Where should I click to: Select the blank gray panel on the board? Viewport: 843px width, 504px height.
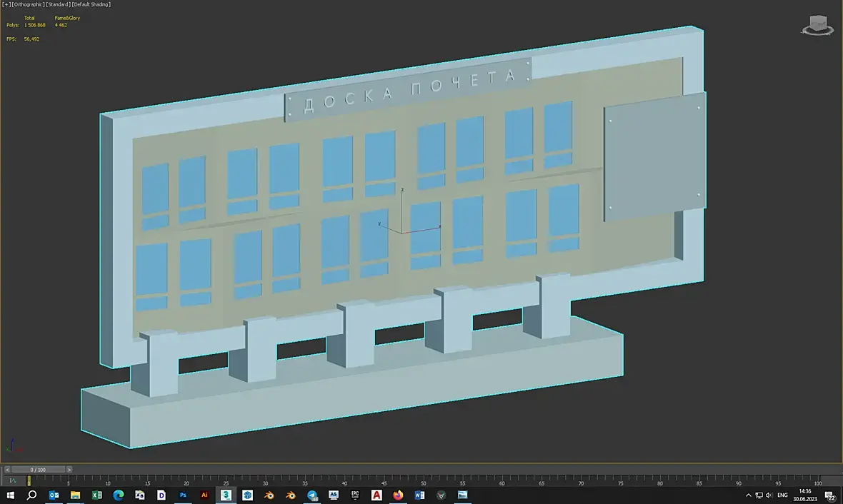pos(655,157)
